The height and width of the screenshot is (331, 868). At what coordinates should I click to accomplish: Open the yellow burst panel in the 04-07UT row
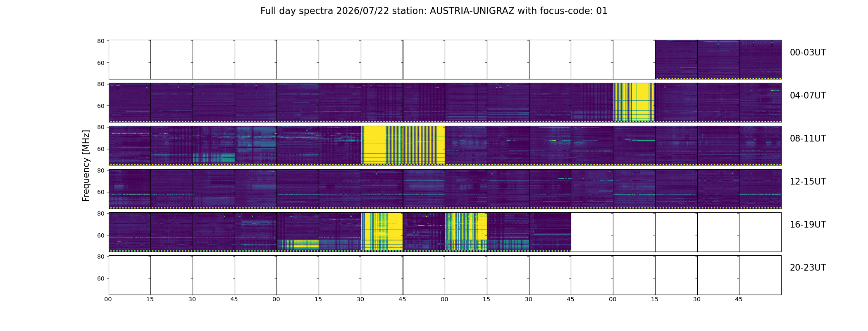point(634,102)
